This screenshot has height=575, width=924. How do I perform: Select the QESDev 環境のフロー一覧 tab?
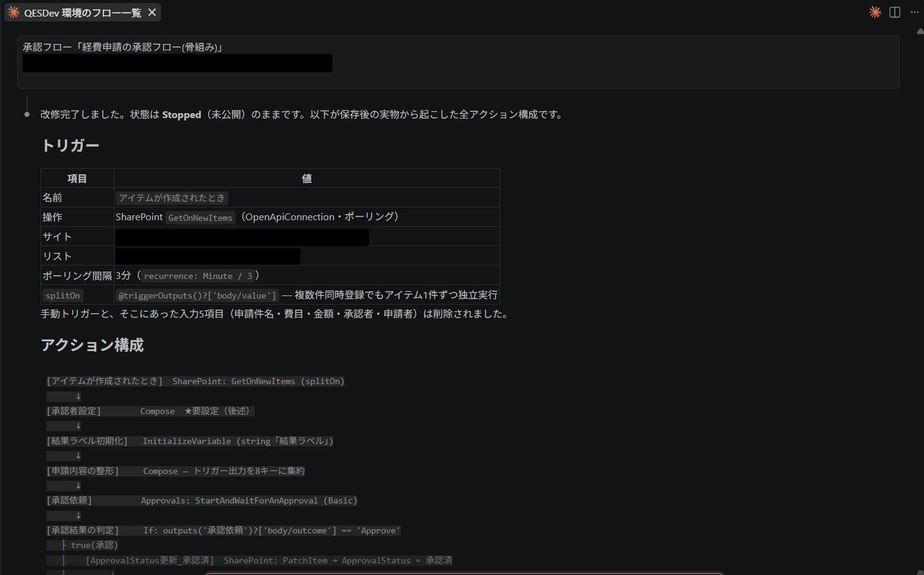[x=83, y=12]
